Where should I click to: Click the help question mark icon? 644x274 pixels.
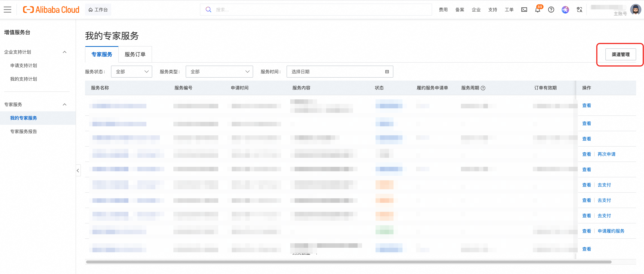coord(551,10)
